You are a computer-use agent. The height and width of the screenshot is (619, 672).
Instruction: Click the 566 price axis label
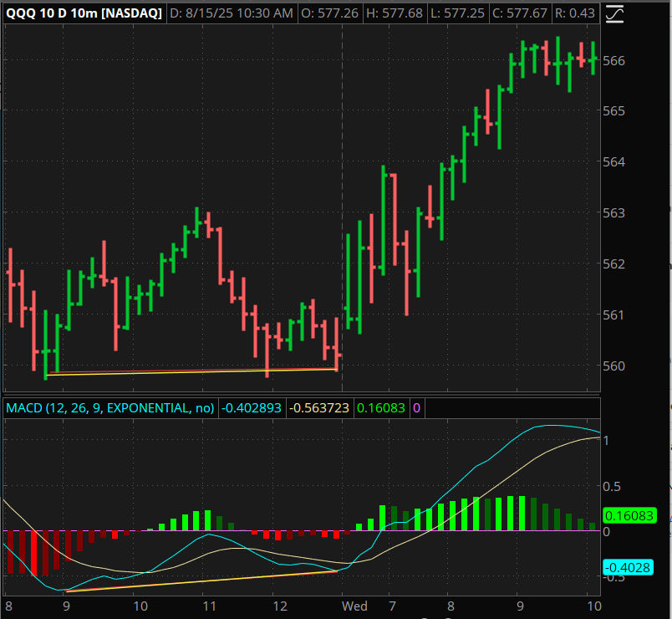point(613,61)
